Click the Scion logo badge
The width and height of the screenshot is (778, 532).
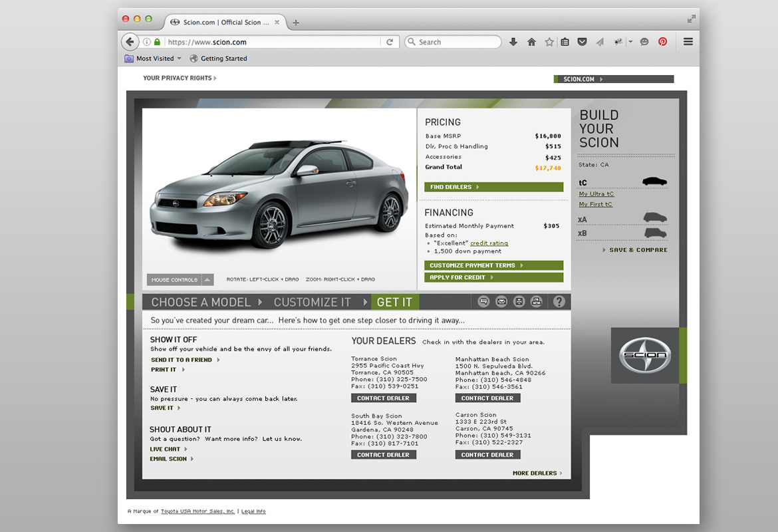click(645, 355)
